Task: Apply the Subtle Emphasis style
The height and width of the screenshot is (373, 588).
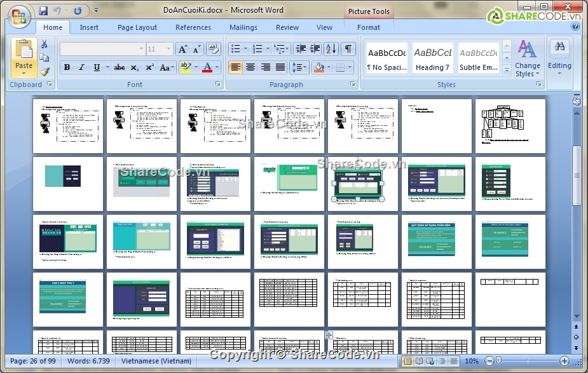Action: click(x=479, y=59)
